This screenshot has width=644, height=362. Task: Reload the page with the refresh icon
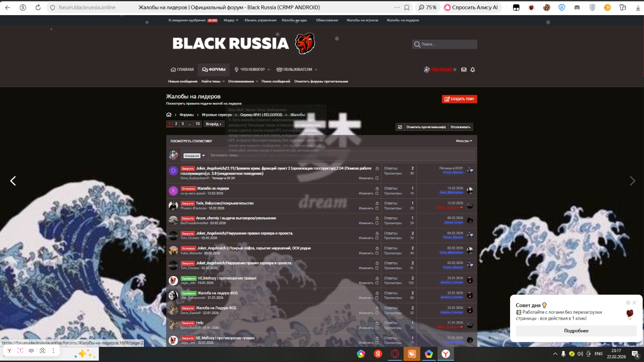38,7
